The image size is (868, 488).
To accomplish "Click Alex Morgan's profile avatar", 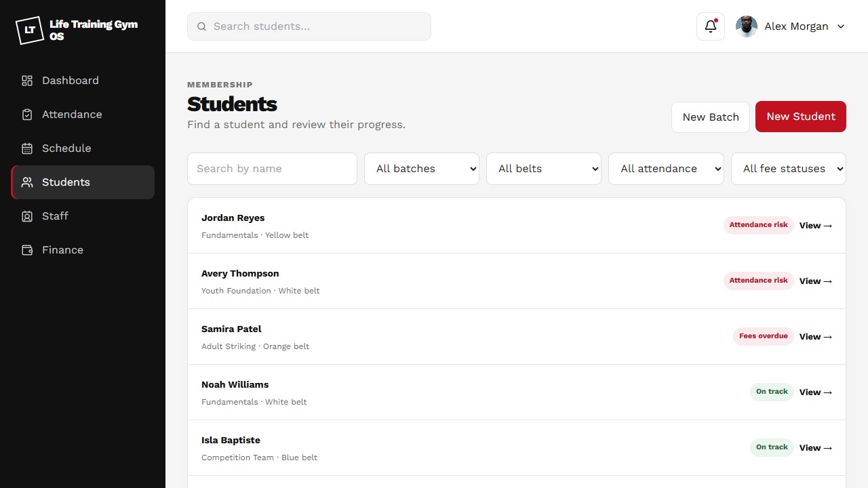I will tap(747, 26).
